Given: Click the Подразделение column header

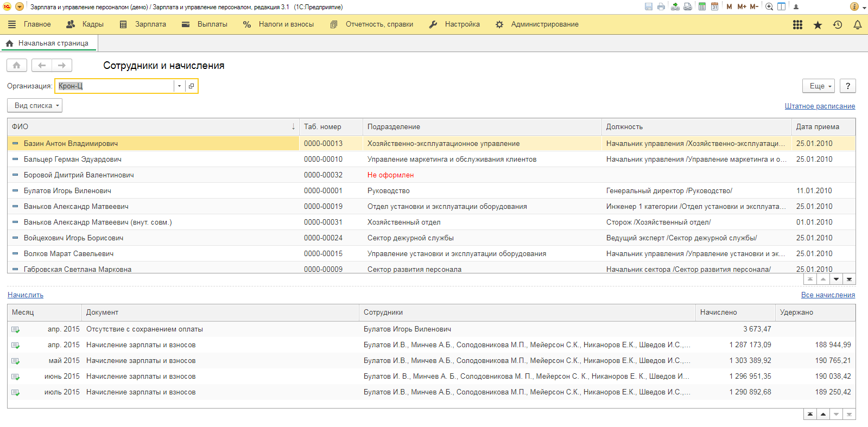Looking at the screenshot, I should (482, 126).
